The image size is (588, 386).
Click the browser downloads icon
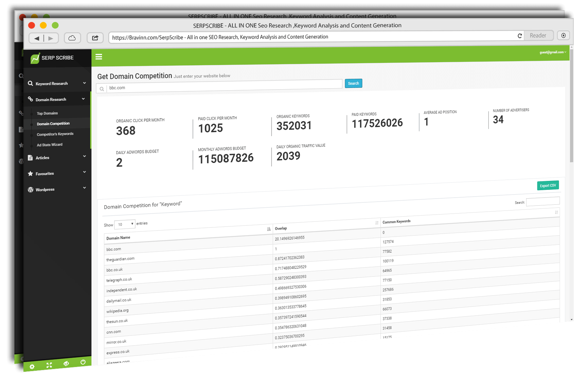click(x=564, y=35)
